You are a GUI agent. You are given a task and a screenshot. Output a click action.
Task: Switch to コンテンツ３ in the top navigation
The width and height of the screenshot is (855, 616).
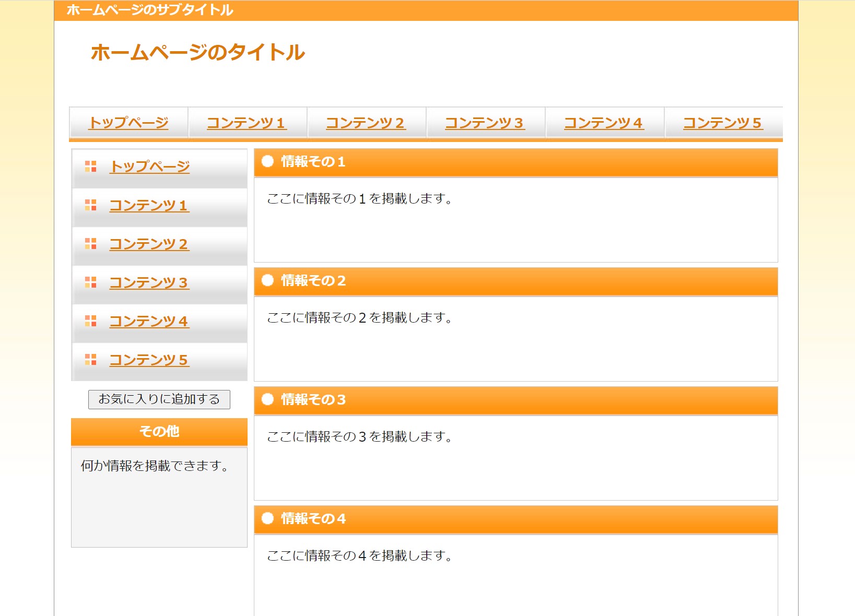pyautogui.click(x=485, y=123)
